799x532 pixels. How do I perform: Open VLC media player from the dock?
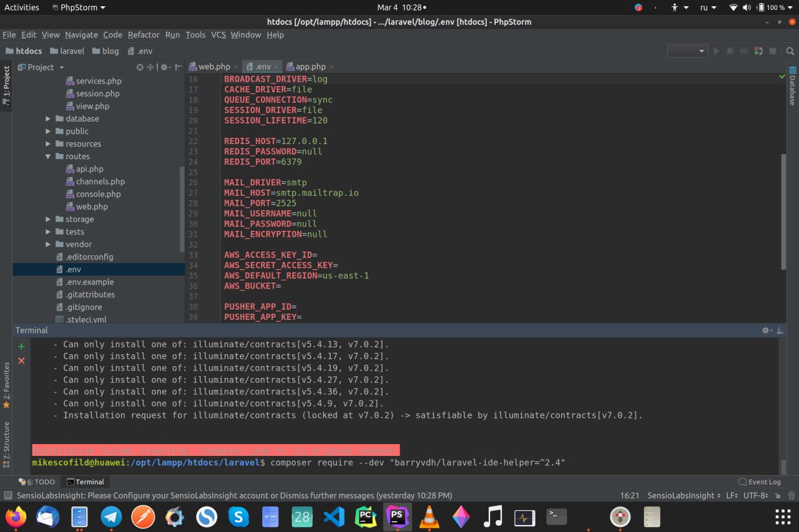coord(429,516)
